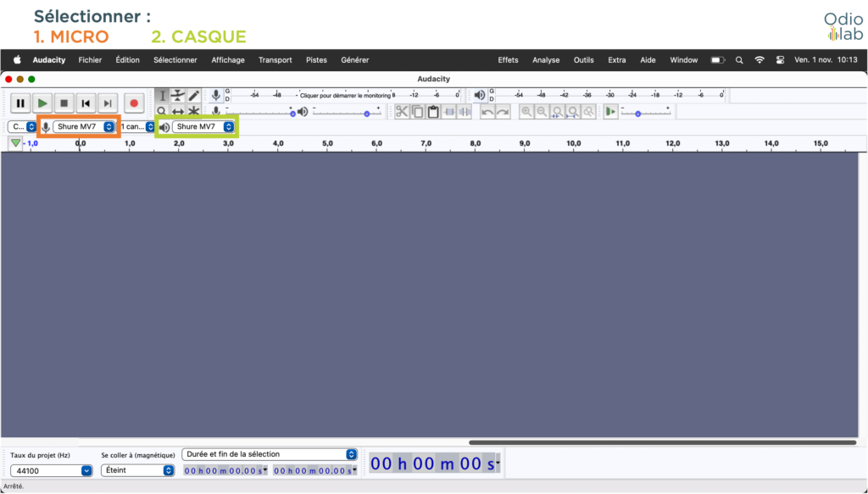
Task: Click the horizontal scrollbar at bottom
Action: coord(661,442)
